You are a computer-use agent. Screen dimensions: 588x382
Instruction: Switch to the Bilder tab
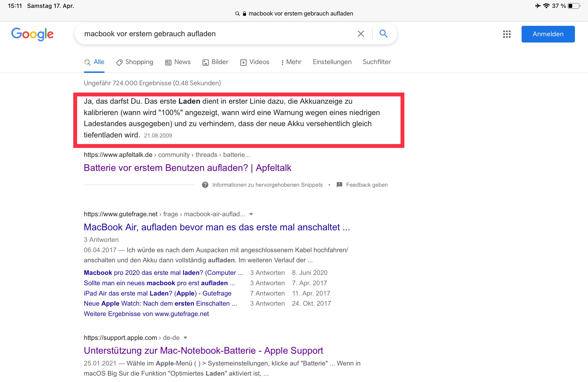click(215, 62)
